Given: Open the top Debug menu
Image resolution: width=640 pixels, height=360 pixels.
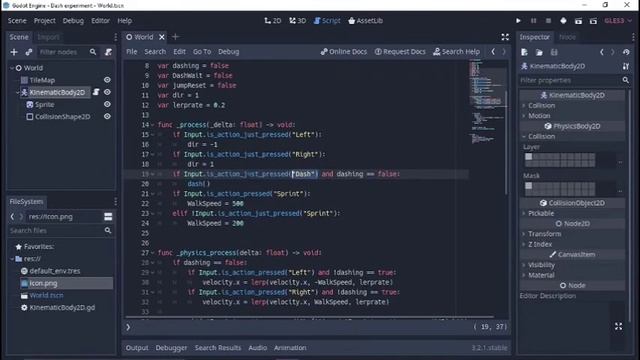Looking at the screenshot, I should coord(73,20).
